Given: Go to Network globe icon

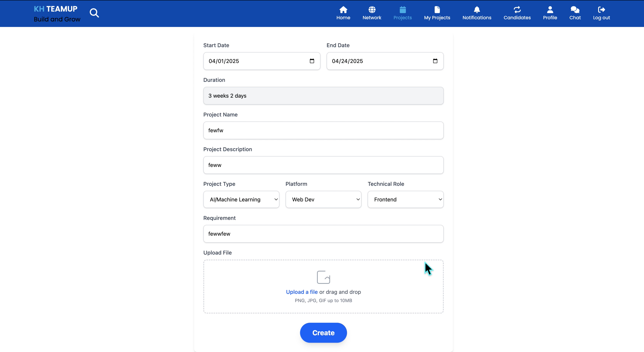Looking at the screenshot, I should (x=372, y=10).
